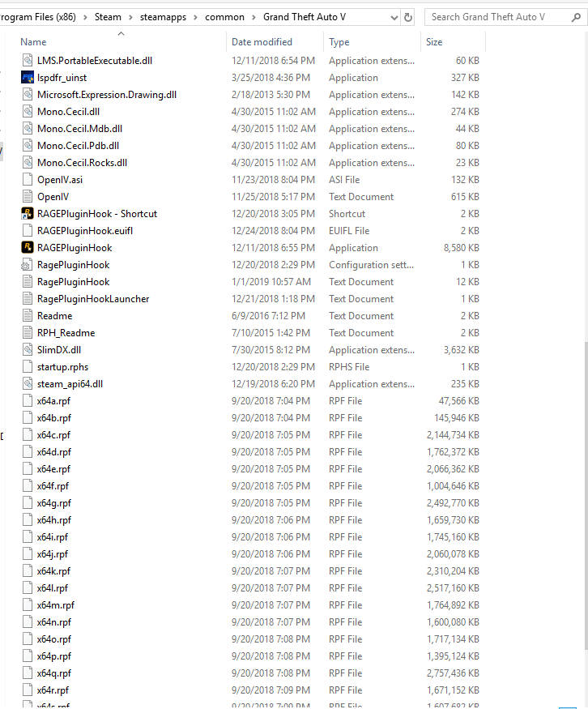Select the x64o.rpf file name
The width and height of the screenshot is (588, 709).
pyautogui.click(x=53, y=639)
